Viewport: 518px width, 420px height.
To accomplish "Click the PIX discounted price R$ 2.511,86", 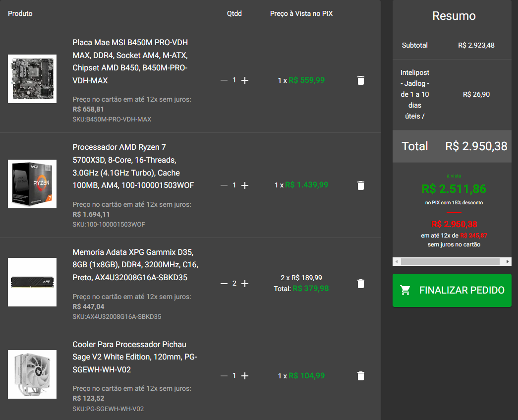I will 454,189.
